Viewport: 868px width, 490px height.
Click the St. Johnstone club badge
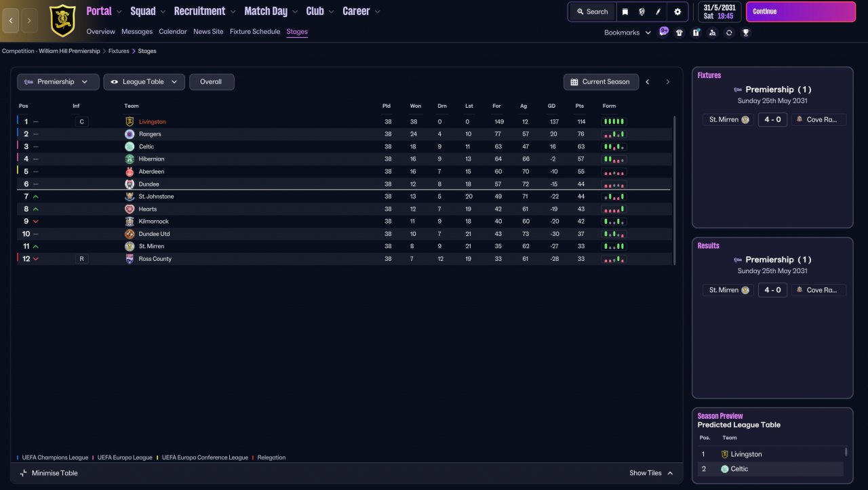130,197
